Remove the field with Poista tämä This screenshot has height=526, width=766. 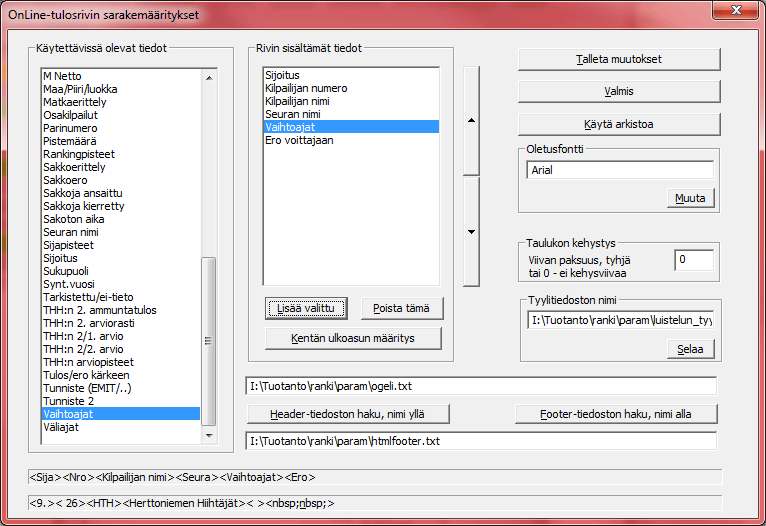click(402, 308)
